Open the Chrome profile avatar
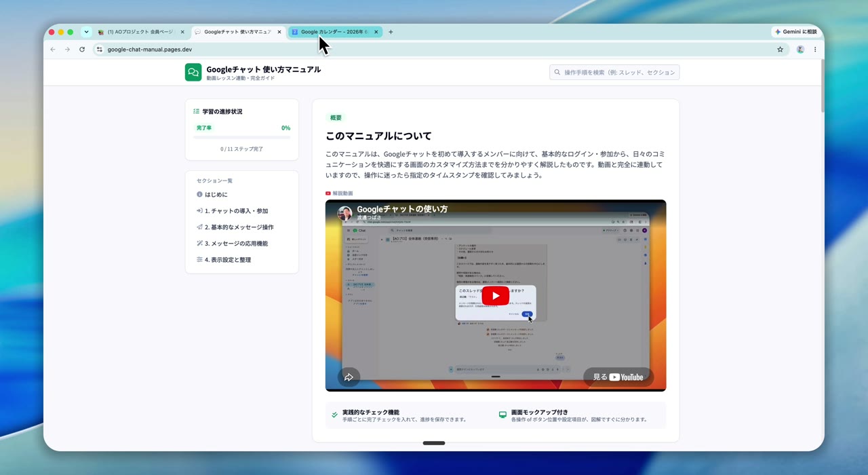Image resolution: width=868 pixels, height=475 pixels. coord(800,50)
